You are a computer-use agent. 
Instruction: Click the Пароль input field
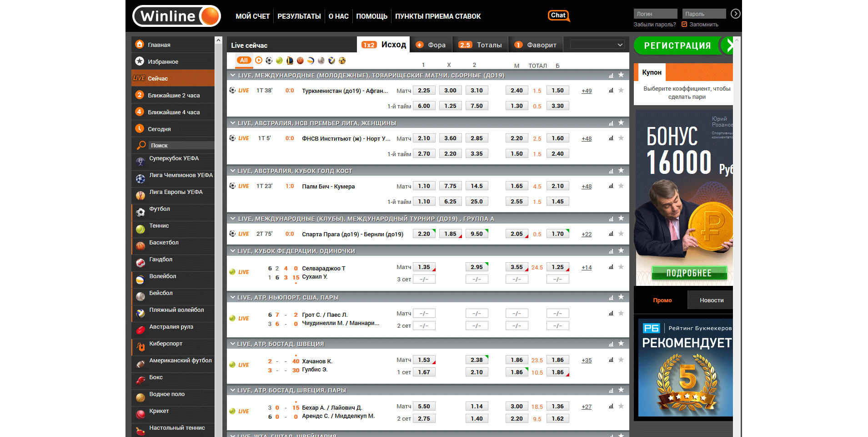(704, 14)
